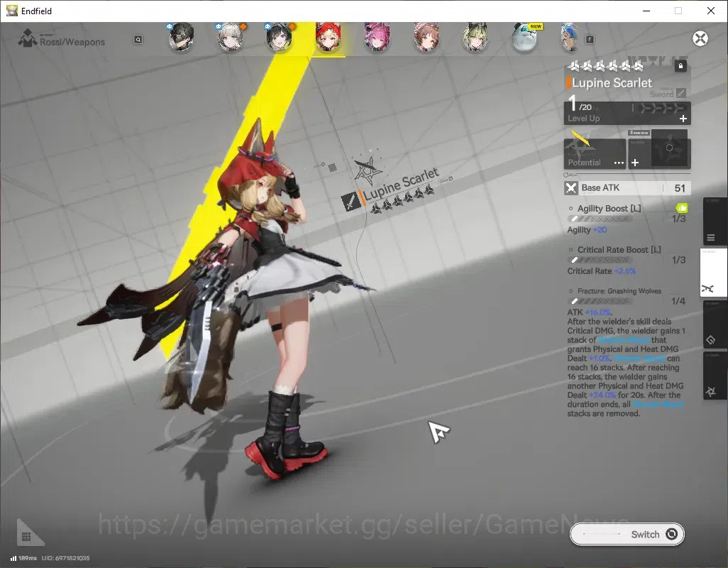Select the empty Essence slot circle
This screenshot has width=728, height=568.
669,148
